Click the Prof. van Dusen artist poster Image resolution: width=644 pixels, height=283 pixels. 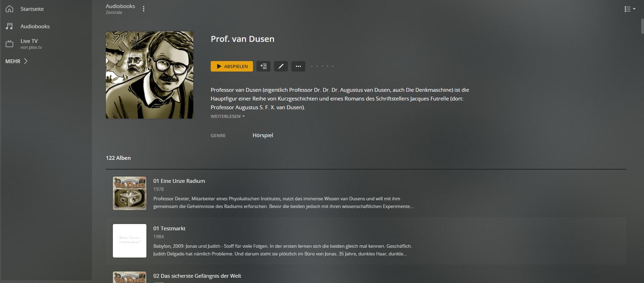coord(150,75)
